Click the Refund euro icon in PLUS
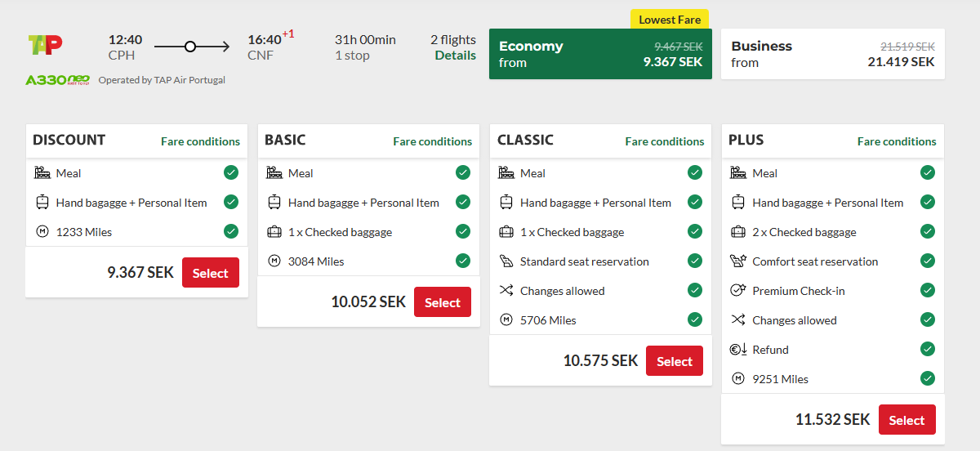The height and width of the screenshot is (451, 980). (738, 350)
